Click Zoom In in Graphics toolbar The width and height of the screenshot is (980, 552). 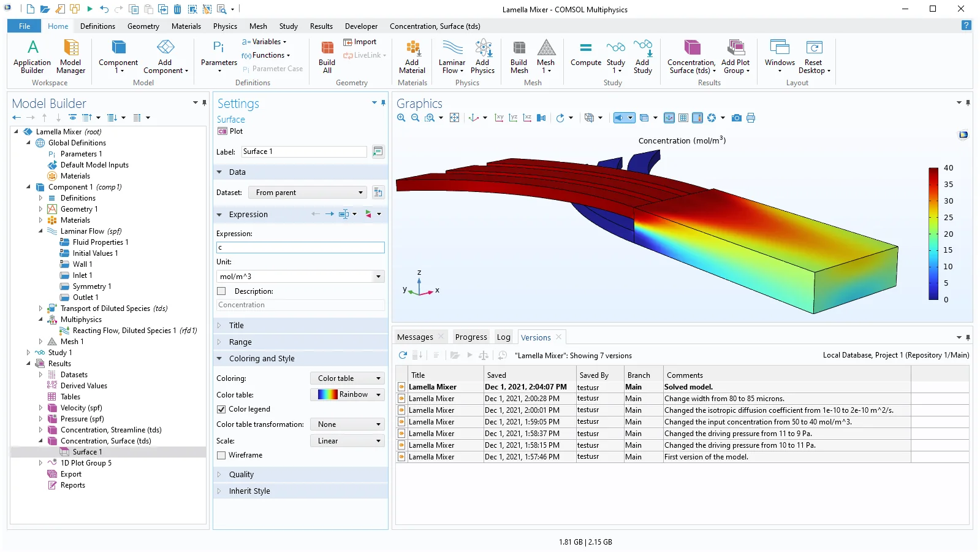pos(401,118)
